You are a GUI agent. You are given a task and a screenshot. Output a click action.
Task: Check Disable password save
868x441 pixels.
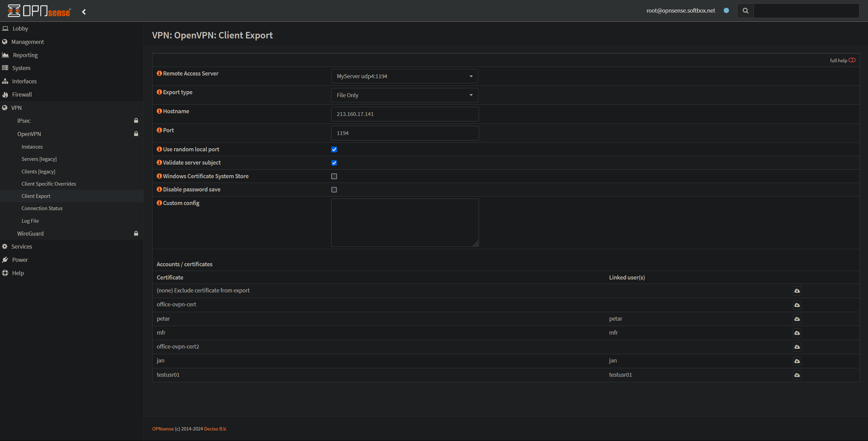pos(334,190)
